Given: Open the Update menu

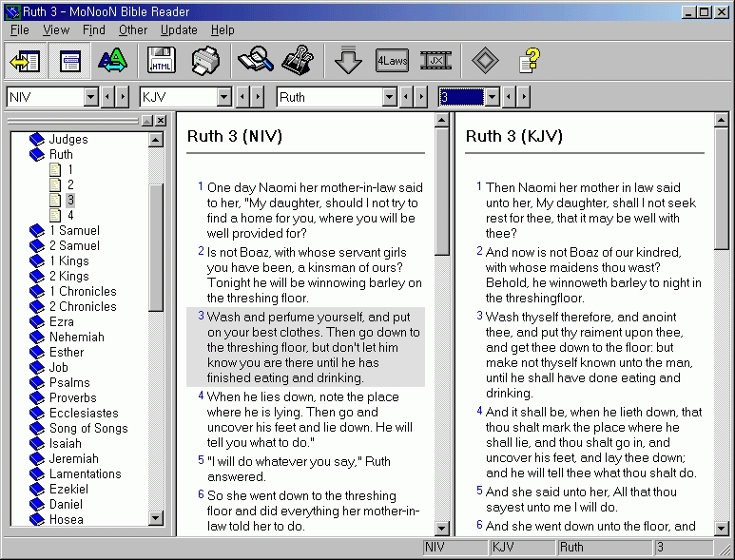Looking at the screenshot, I should click(x=179, y=30).
